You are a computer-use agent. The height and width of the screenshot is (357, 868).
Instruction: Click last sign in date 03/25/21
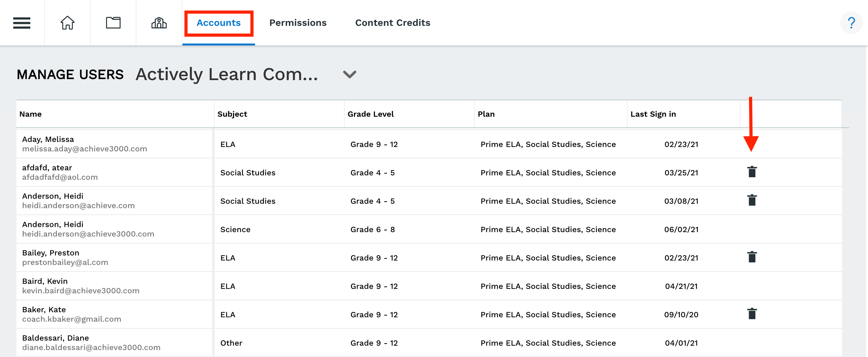(681, 173)
